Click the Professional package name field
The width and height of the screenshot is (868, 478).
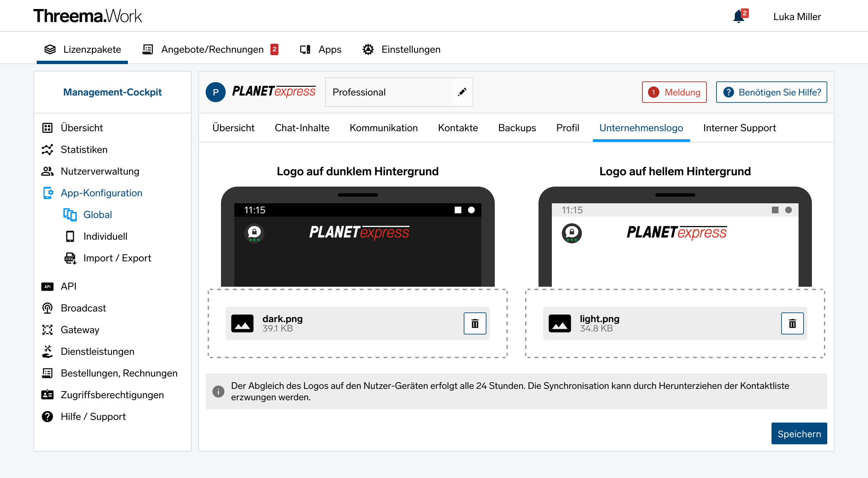point(399,92)
